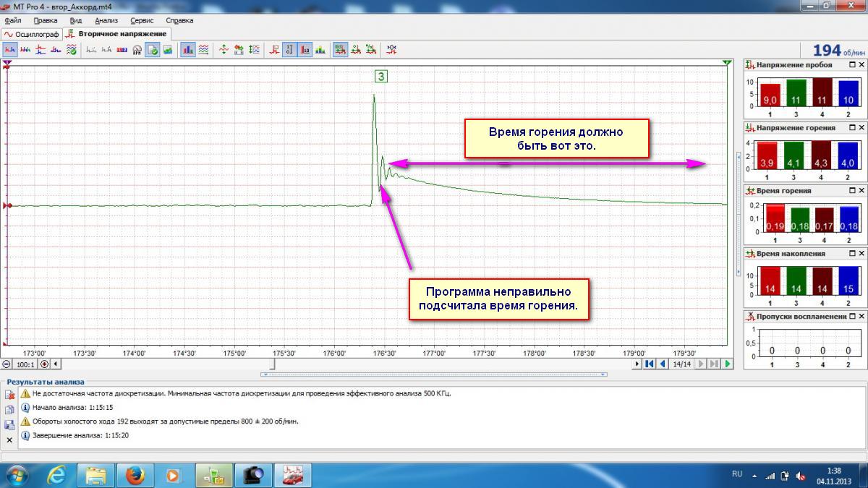Click the histogram bar chart toolbar icon
This screenshot has width=868, height=488.
click(188, 50)
